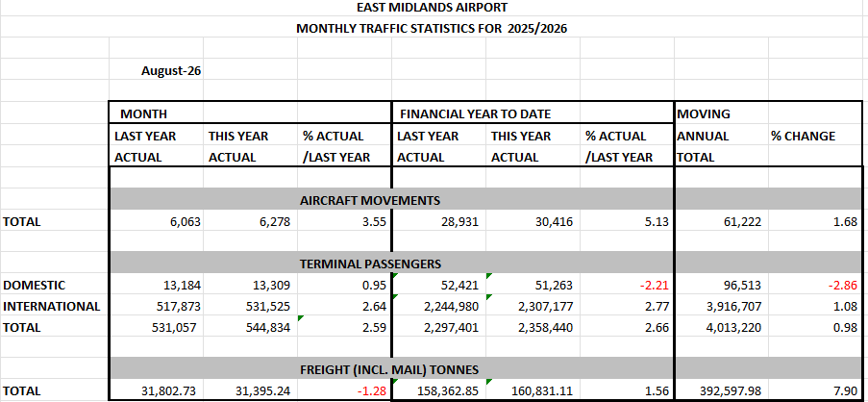Click the 2.77 percentage cell
This screenshot has height=402, width=868.
pos(657,306)
